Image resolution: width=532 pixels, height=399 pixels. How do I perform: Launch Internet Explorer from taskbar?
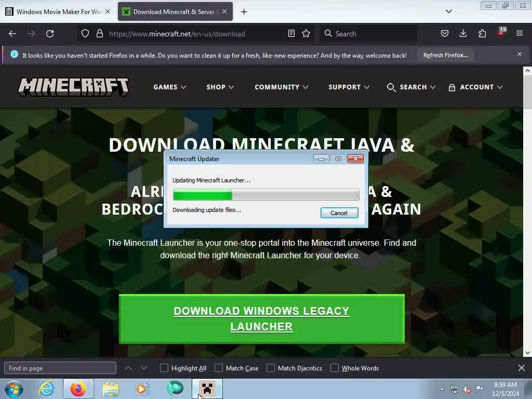[46, 389]
